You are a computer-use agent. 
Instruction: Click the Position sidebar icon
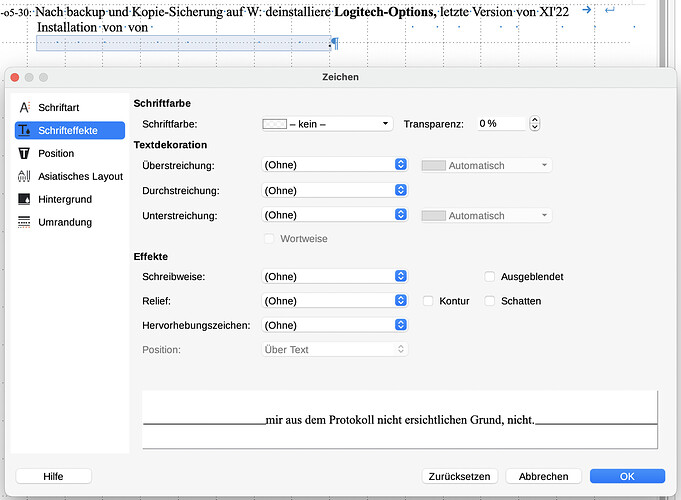tap(24, 153)
